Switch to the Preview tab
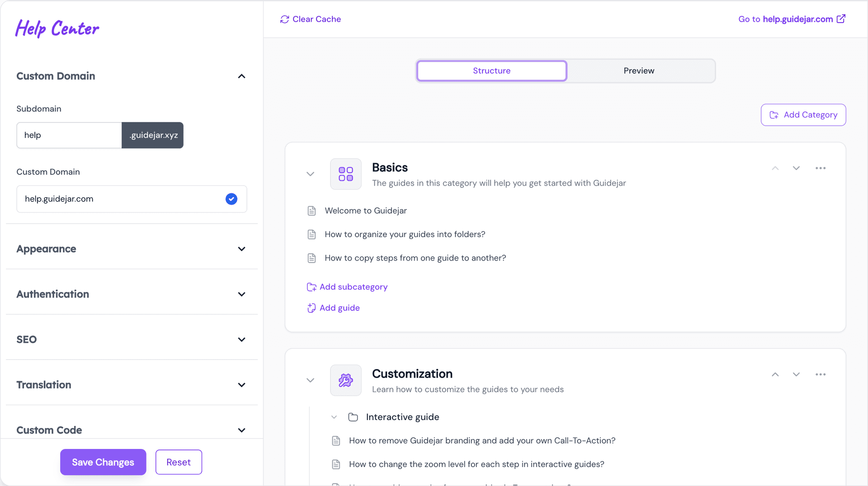This screenshot has width=868, height=486. tap(639, 71)
